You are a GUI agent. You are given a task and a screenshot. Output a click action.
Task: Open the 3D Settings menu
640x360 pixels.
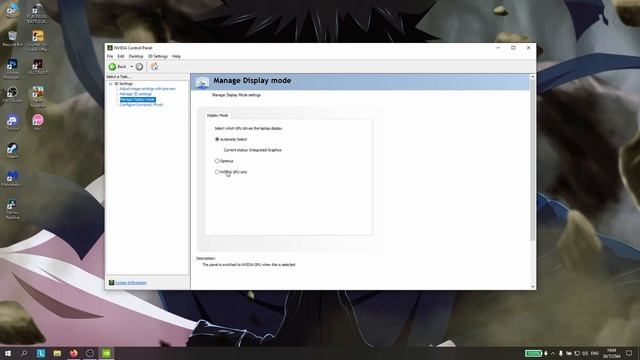click(158, 56)
